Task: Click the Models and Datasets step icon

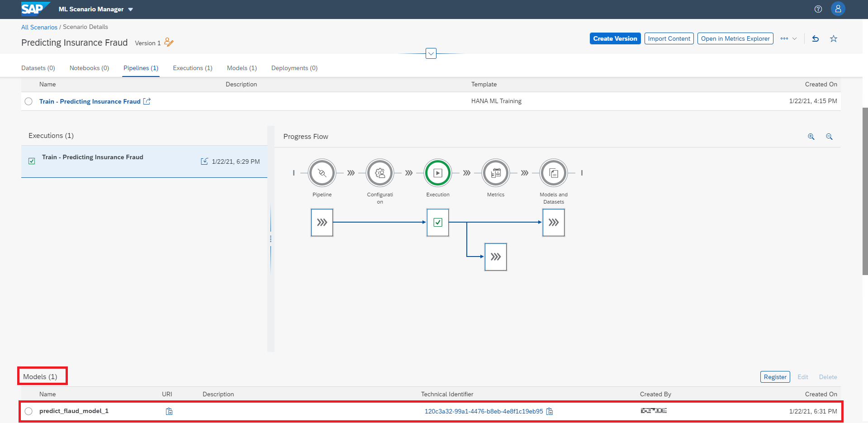Action: pos(553,173)
